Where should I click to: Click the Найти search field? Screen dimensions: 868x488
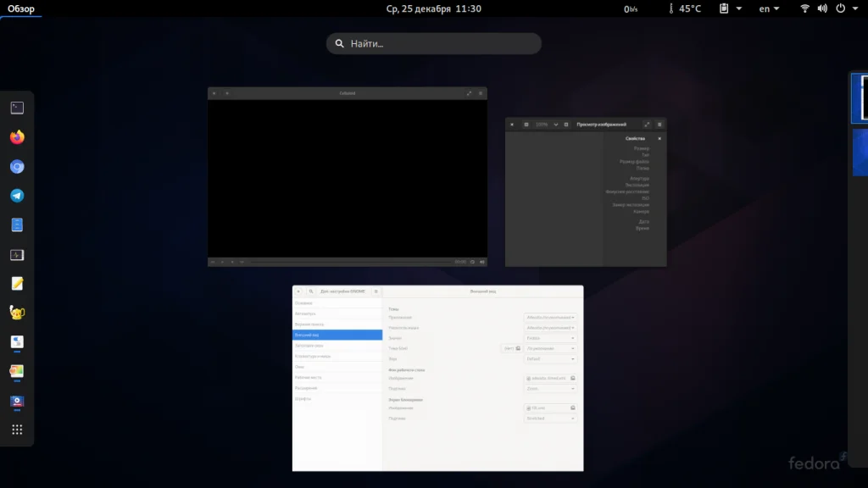point(433,43)
